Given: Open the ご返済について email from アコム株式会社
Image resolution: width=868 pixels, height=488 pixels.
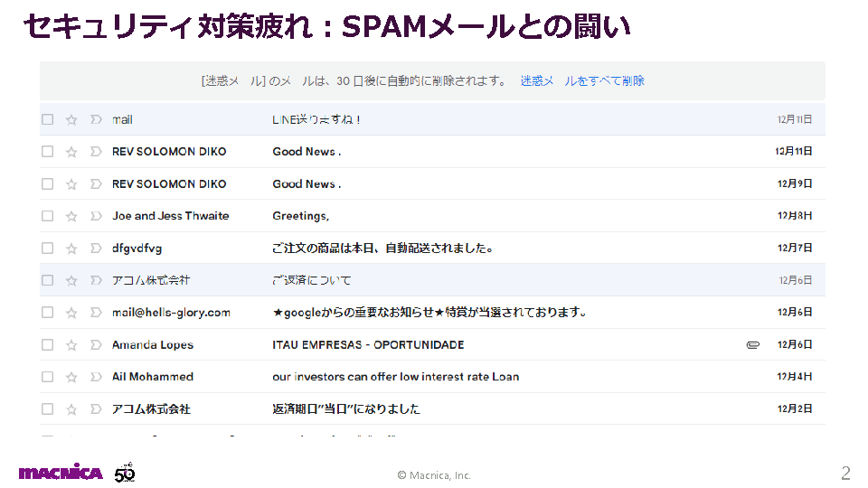Looking at the screenshot, I should point(312,280).
